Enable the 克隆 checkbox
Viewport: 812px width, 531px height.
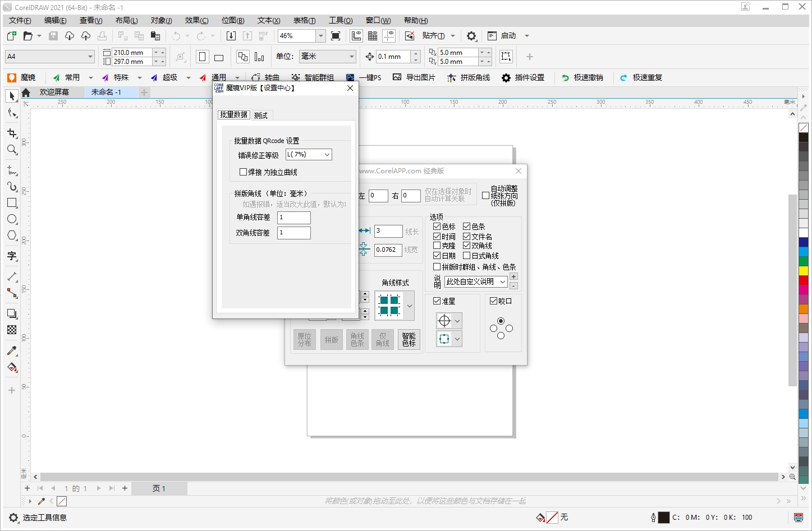point(437,246)
